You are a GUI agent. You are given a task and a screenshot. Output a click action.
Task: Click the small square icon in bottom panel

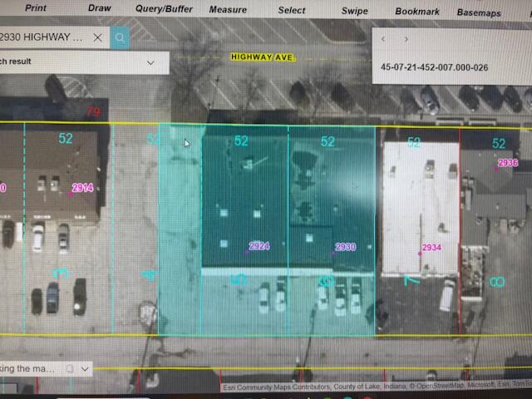coord(70,368)
